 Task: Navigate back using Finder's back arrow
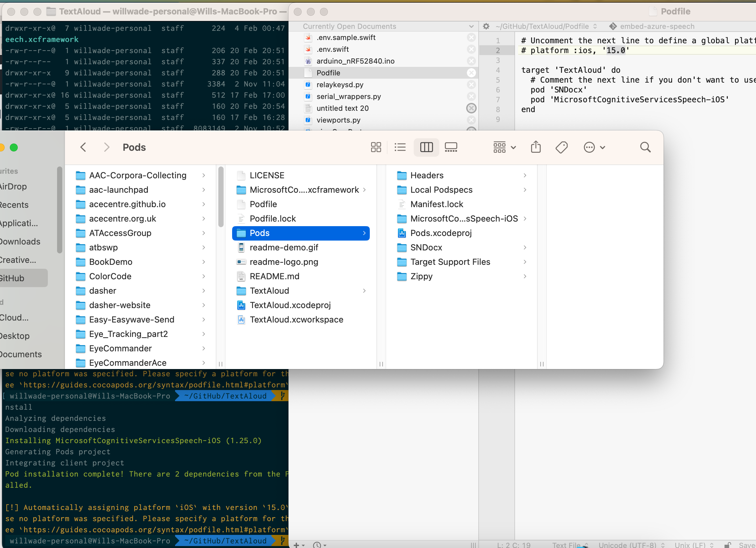(83, 147)
